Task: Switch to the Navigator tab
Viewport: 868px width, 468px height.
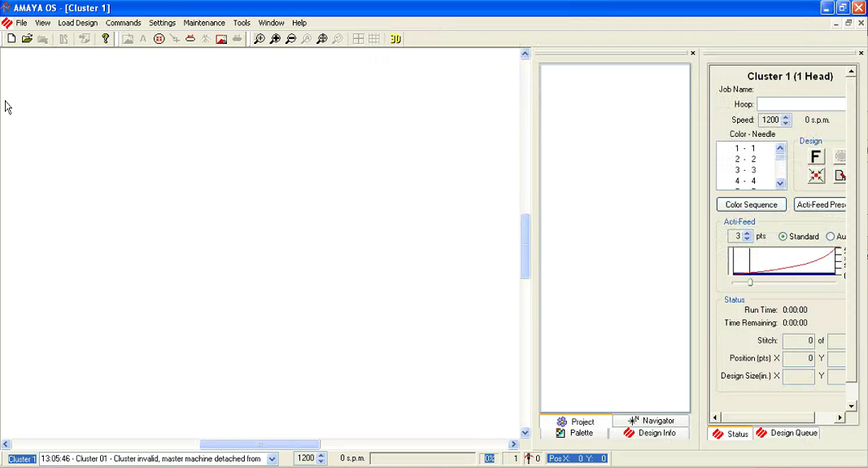Action: [651, 421]
